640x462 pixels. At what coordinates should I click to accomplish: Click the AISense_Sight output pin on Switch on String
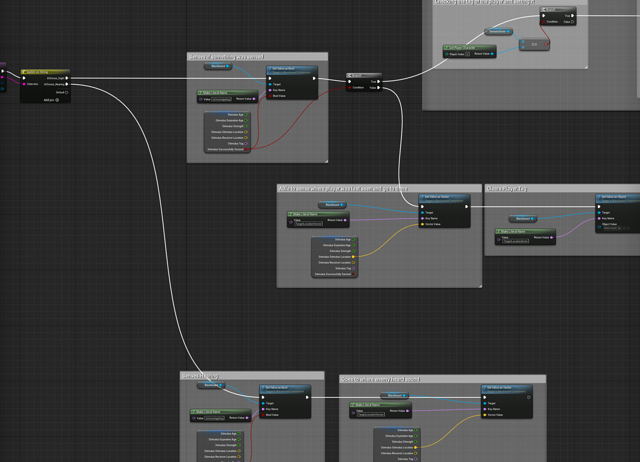click(x=67, y=78)
